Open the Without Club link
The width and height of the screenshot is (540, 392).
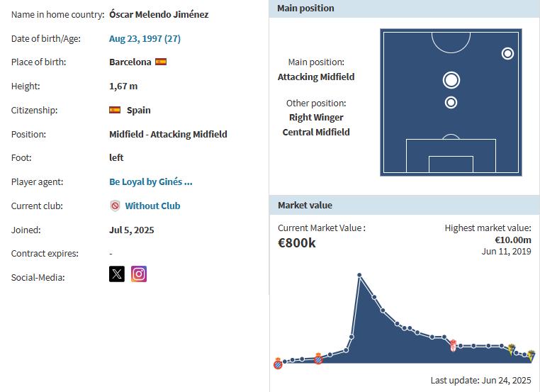click(x=152, y=206)
